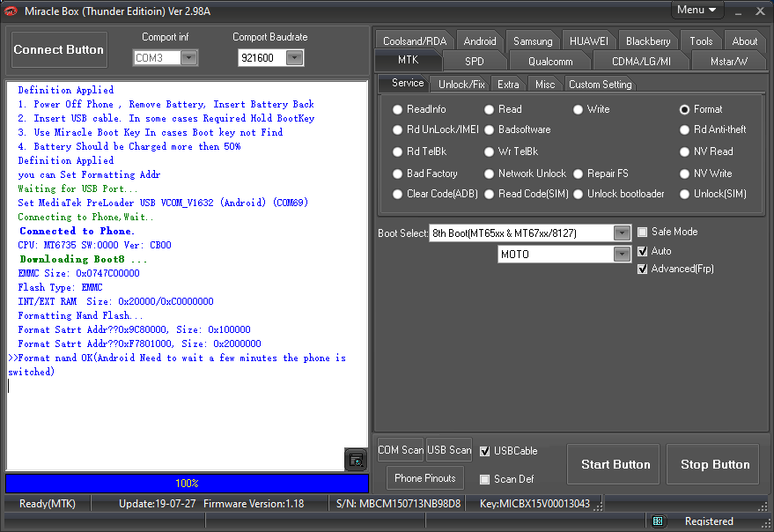Open the Misc sub-tab
This screenshot has width=774, height=532.
[x=545, y=85]
